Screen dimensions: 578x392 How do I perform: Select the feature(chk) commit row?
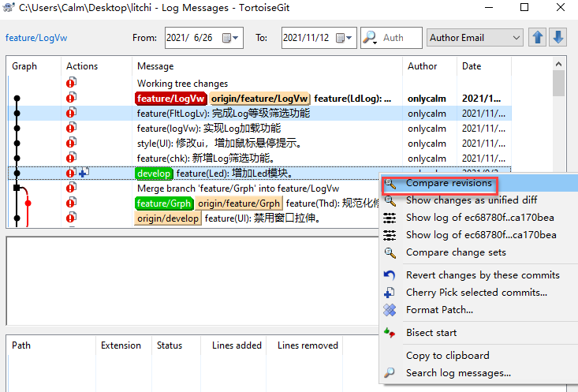click(x=259, y=159)
